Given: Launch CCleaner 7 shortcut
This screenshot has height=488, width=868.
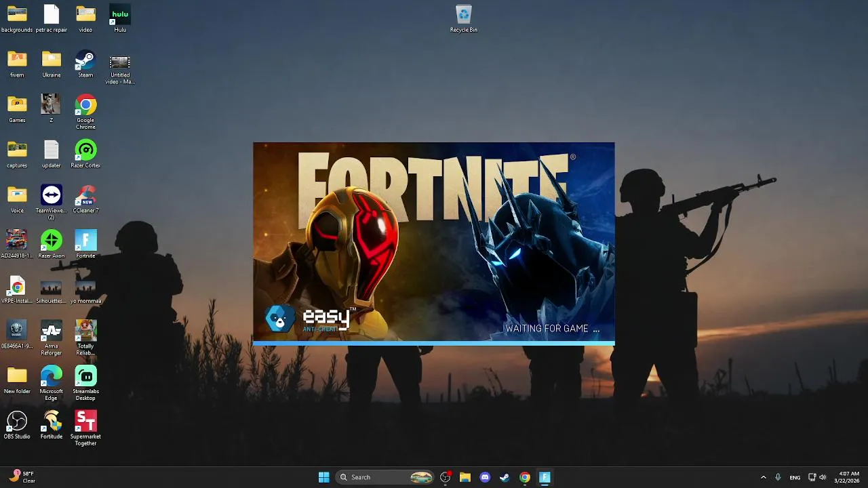Looking at the screenshot, I should point(85,200).
